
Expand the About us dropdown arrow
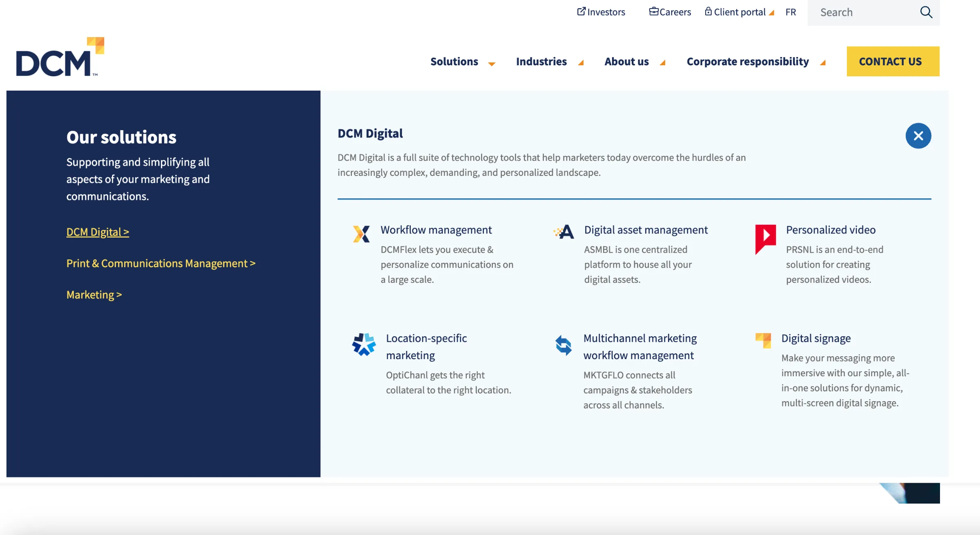pyautogui.click(x=663, y=62)
